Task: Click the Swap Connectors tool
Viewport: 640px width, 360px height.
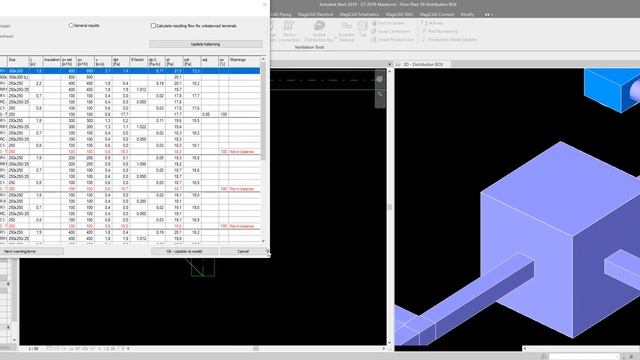Action: (391, 31)
